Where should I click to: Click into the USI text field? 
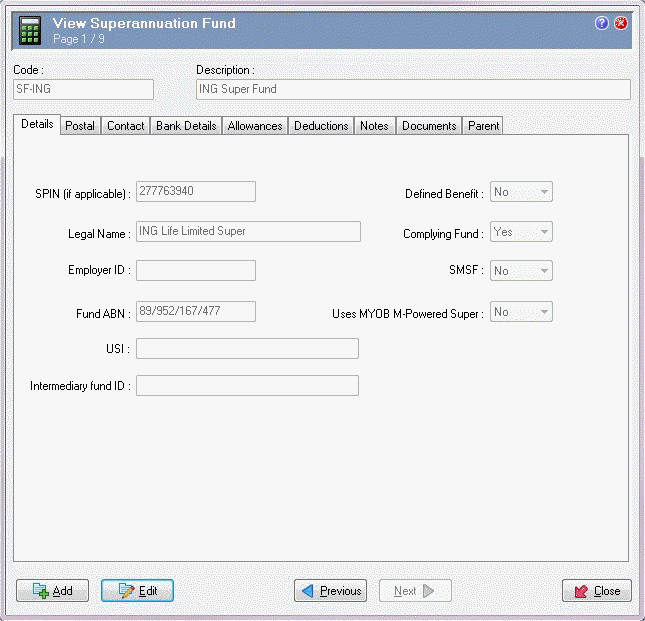pyautogui.click(x=247, y=348)
